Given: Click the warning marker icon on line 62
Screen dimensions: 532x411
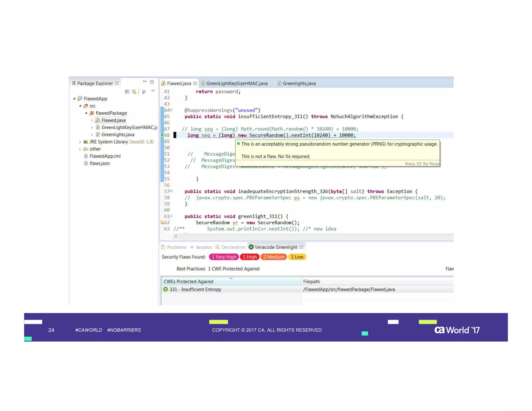Looking at the screenshot, I should point(162,222).
